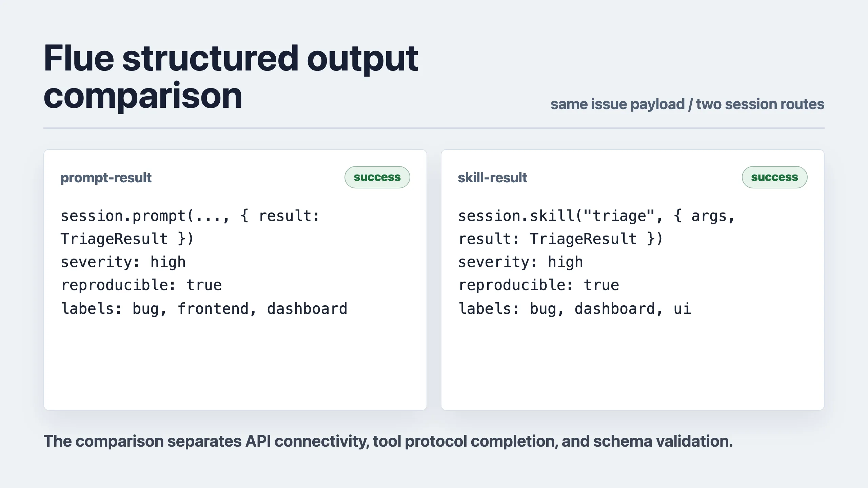Select the skill-result card heading
Image resolution: width=868 pixels, height=488 pixels.
click(x=492, y=178)
